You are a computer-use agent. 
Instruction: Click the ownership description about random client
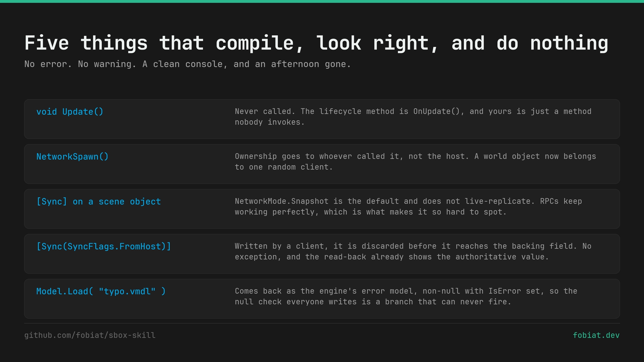tap(415, 162)
